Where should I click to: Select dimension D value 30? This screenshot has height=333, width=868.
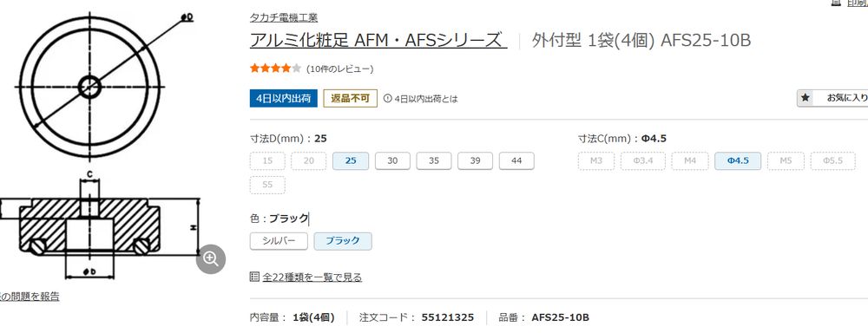(x=392, y=161)
